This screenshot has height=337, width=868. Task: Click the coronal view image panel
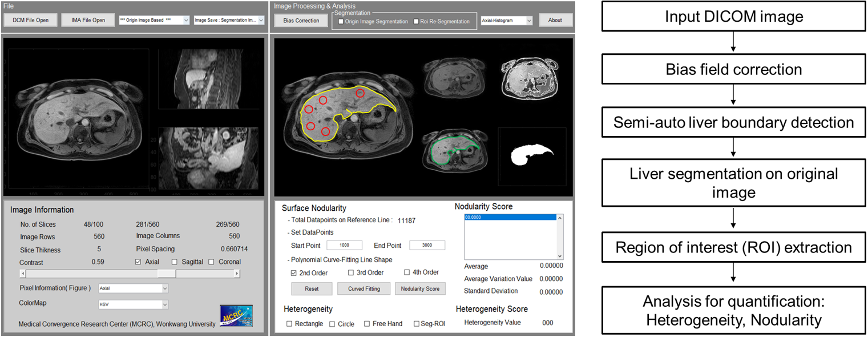210,158
